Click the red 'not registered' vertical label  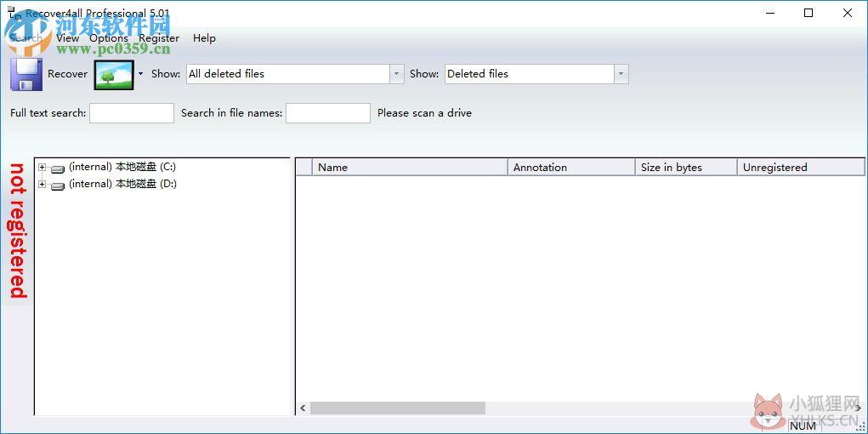point(18,231)
